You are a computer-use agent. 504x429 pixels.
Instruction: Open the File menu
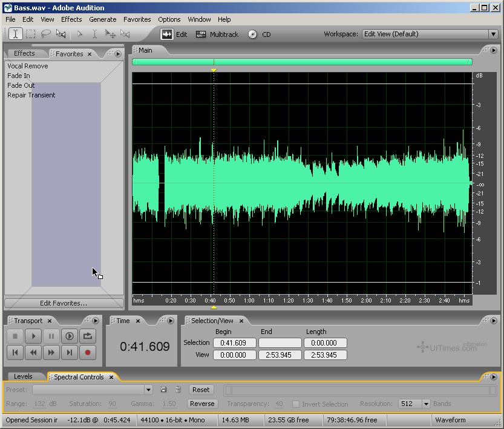click(x=10, y=19)
